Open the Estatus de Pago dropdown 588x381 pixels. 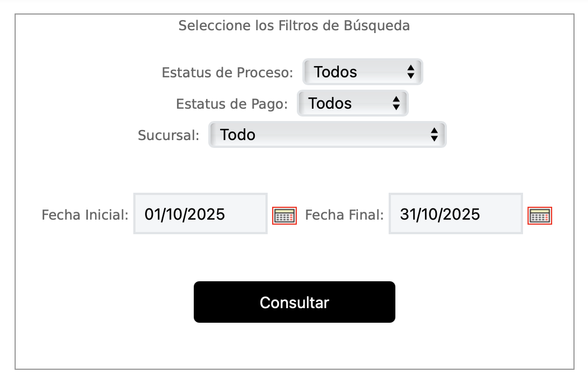[x=352, y=103]
